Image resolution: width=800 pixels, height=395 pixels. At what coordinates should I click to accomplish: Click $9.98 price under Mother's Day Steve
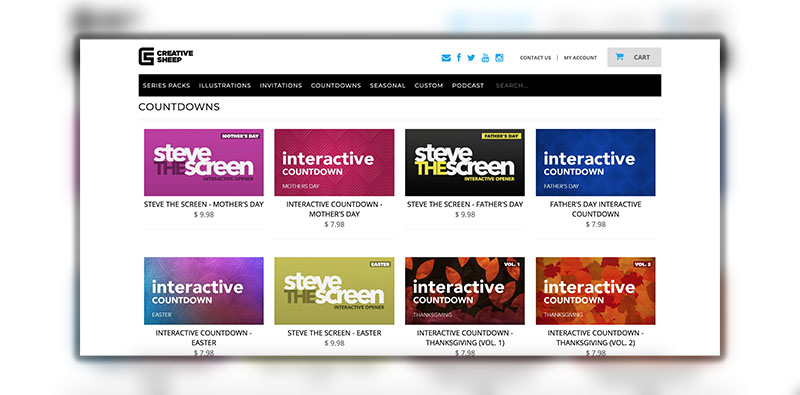tap(204, 214)
